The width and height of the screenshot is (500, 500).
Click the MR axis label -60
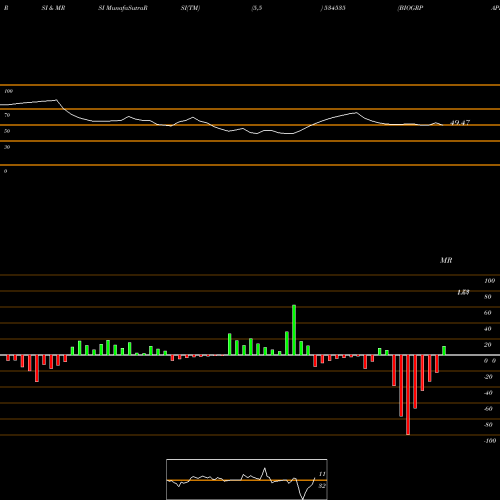click(x=488, y=409)
